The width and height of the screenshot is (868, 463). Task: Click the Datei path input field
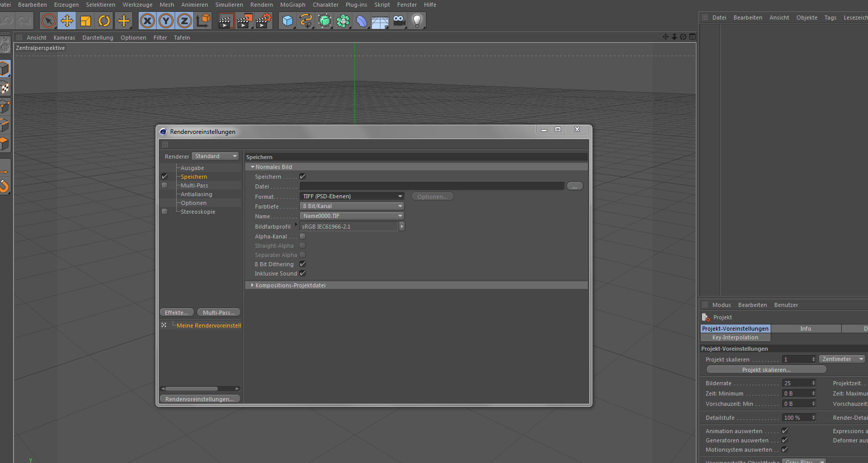point(432,186)
